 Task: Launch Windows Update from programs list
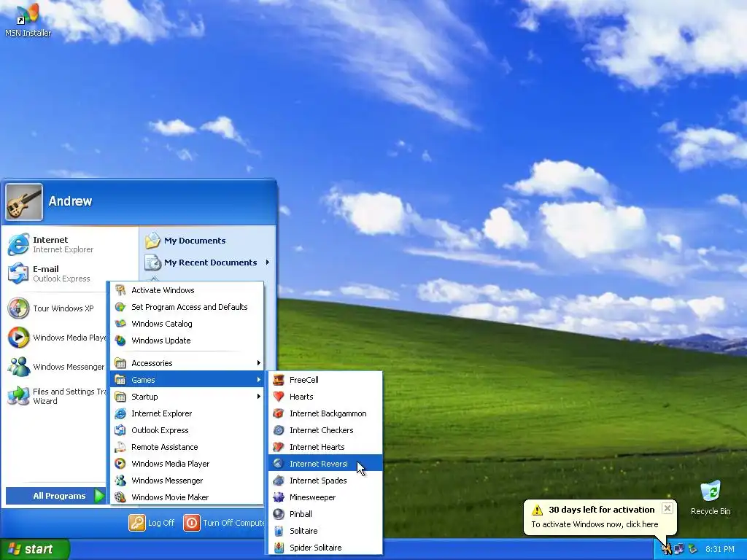coord(187,341)
